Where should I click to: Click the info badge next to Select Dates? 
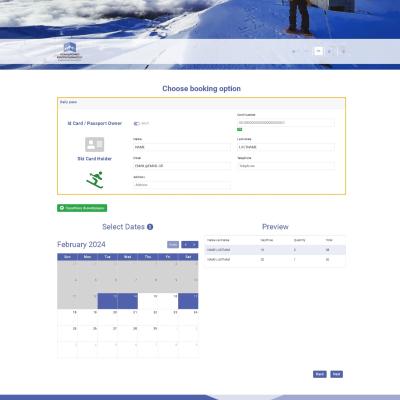(150, 227)
